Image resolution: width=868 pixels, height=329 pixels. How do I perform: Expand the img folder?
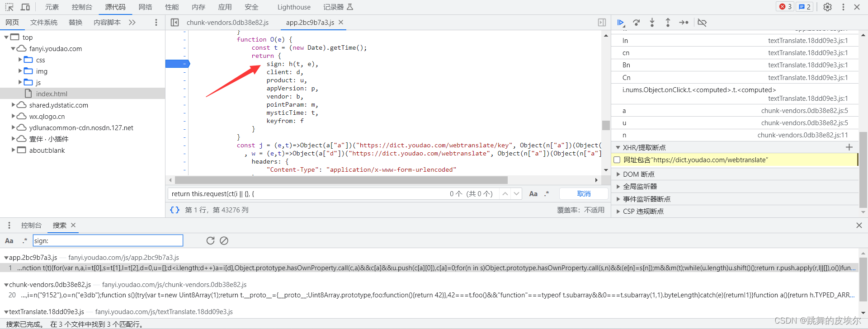click(x=20, y=71)
